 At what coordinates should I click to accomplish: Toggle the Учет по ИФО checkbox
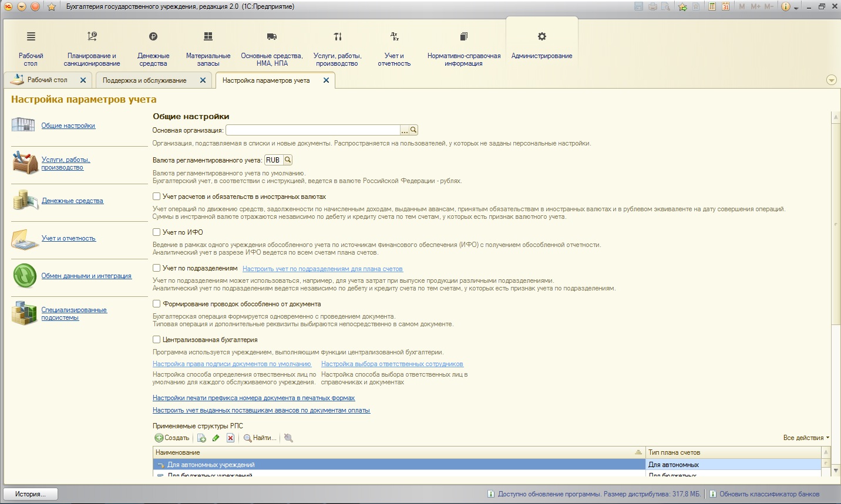[x=157, y=232]
